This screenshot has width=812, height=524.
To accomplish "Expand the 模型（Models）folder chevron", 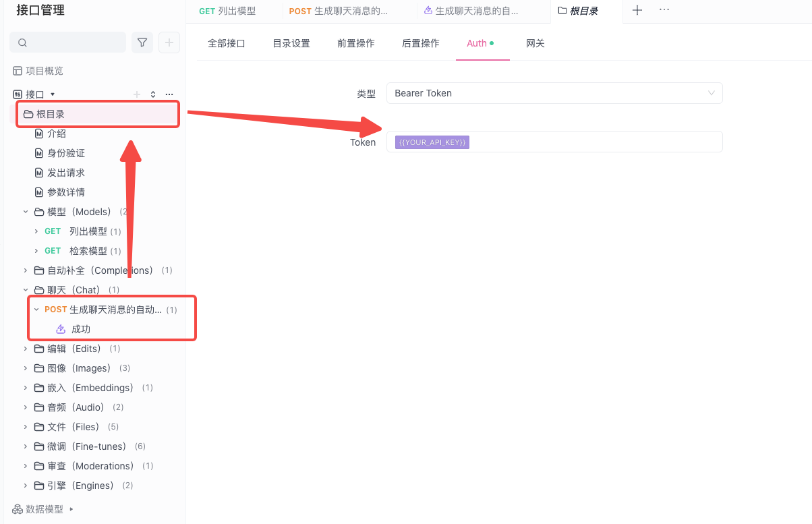I will (26, 211).
